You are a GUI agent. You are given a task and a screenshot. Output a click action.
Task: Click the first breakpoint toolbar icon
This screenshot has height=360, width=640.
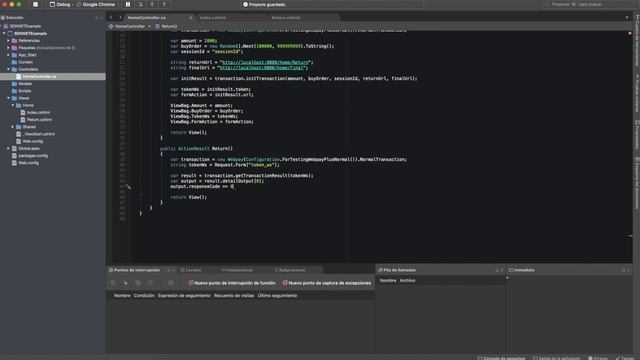(x=113, y=283)
